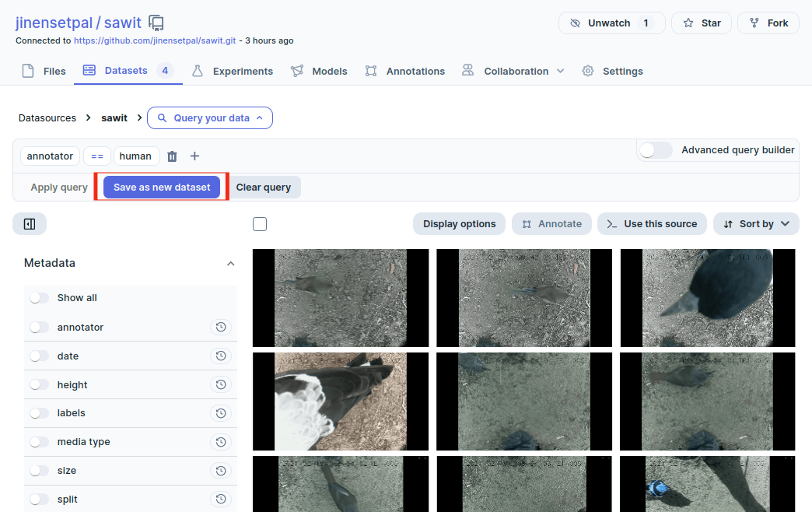Click the trash icon to delete query filter
This screenshot has width=812, height=512.
pyautogui.click(x=173, y=156)
